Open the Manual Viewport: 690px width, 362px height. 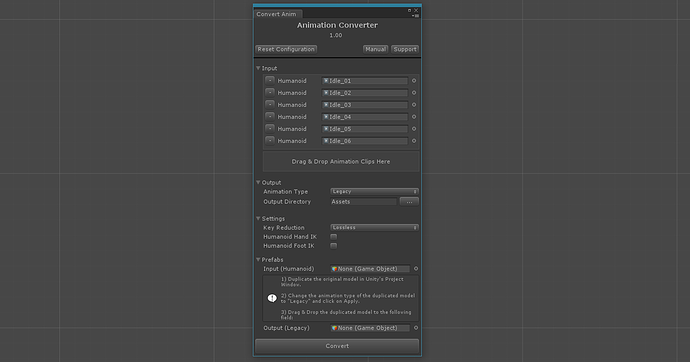(x=375, y=49)
